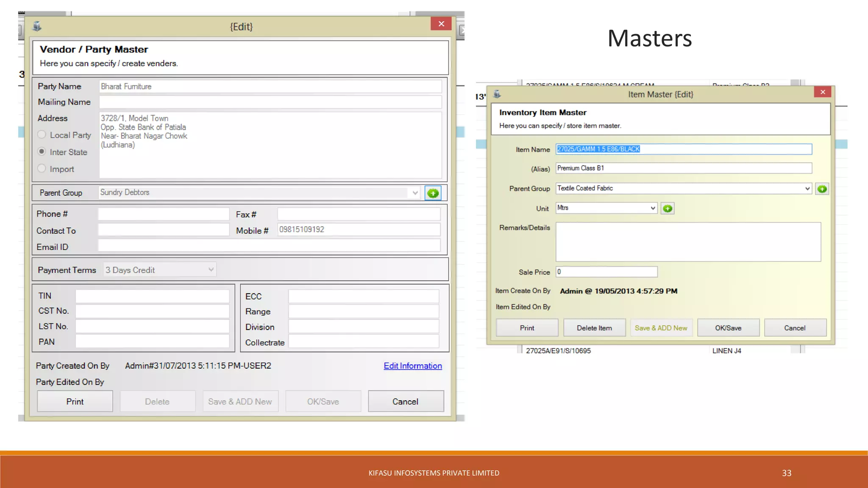Screen dimensions: 868x488
Task: Click the Range field
Action: click(x=364, y=311)
